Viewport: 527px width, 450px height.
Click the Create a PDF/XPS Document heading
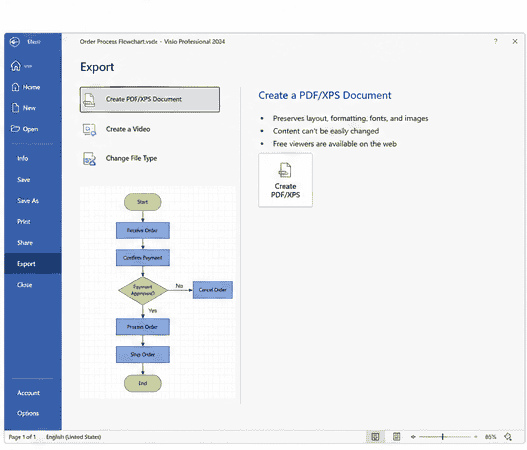coord(325,95)
